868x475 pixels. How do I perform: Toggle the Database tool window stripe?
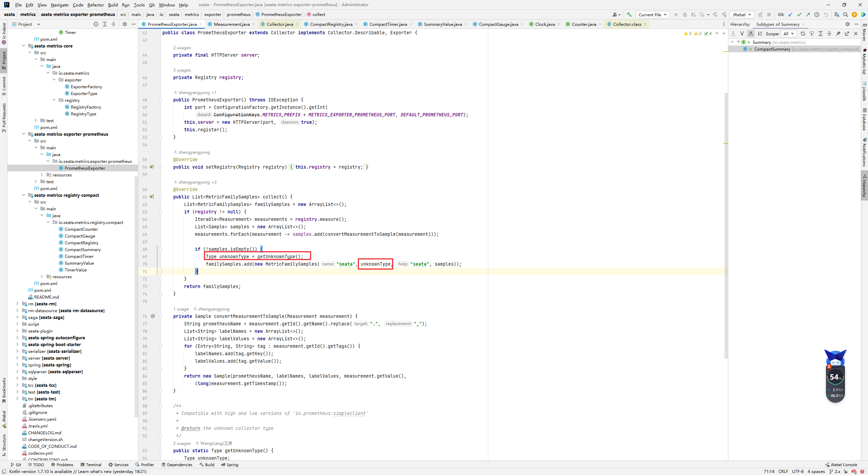[x=864, y=119]
